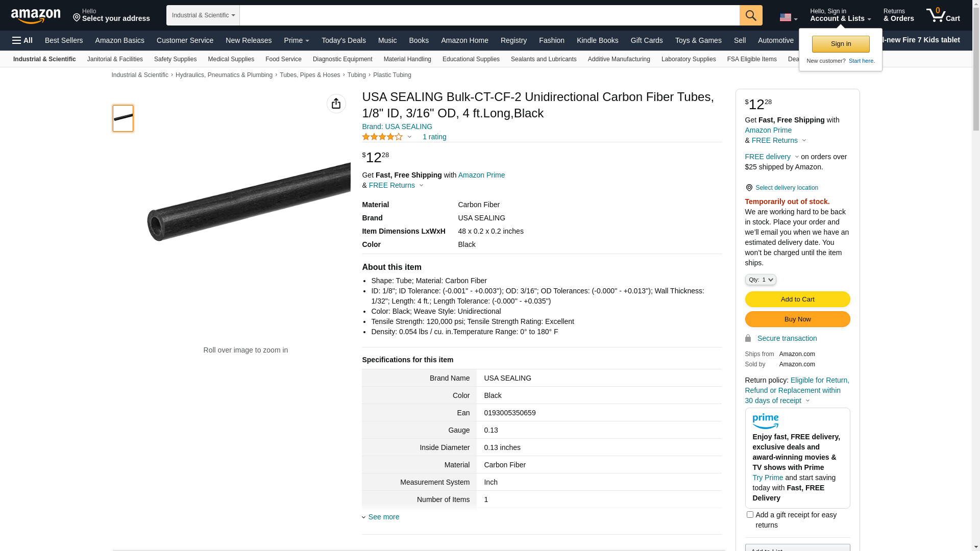
Task: Check the gift receipt checkbox
Action: point(750,515)
